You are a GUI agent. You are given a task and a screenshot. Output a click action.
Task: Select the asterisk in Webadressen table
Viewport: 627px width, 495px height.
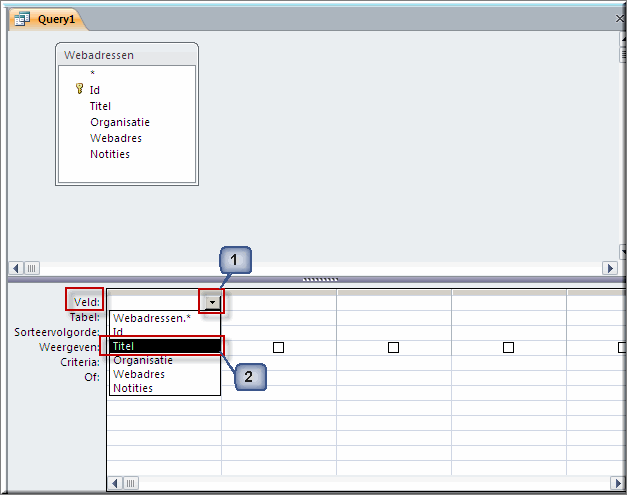(92, 73)
